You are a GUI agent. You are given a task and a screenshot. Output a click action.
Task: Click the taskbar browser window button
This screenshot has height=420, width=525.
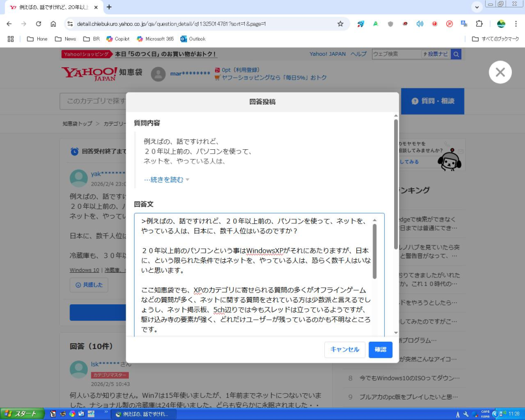point(143,414)
